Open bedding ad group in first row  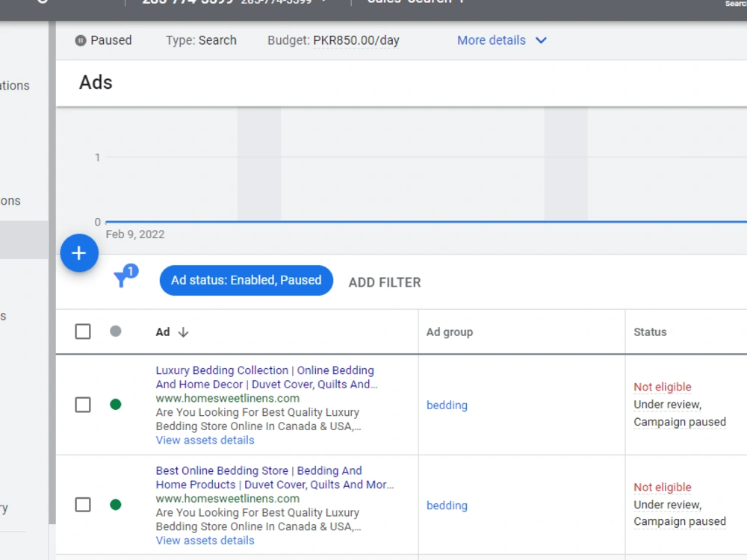click(447, 405)
